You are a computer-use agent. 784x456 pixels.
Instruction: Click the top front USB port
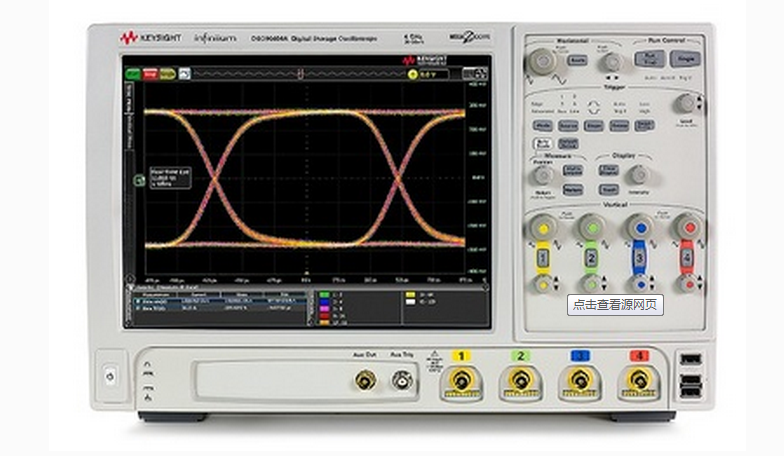point(691,359)
